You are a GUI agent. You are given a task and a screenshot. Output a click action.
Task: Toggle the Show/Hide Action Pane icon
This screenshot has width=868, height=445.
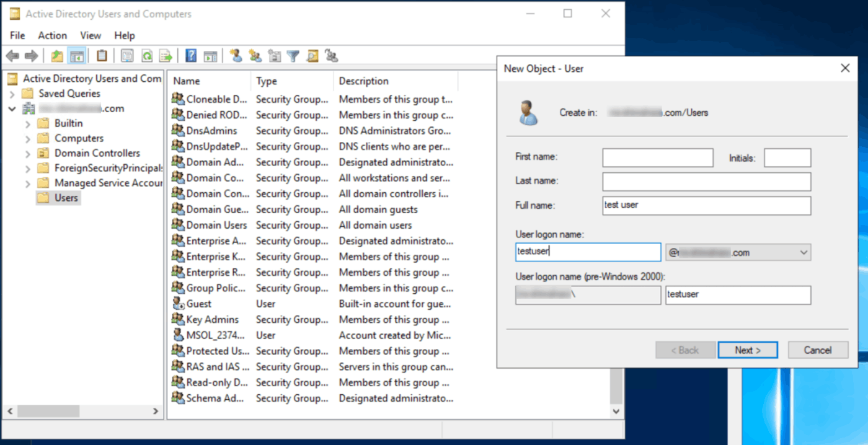[211, 56]
